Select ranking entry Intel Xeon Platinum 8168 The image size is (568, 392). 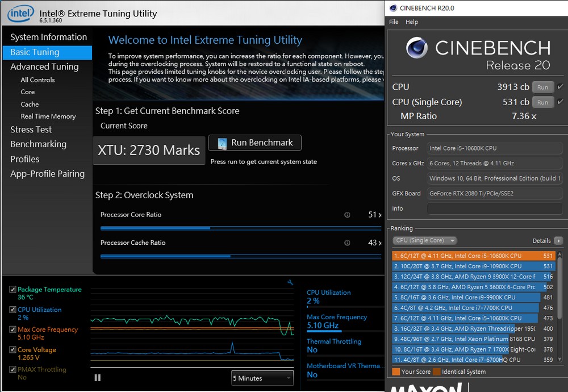pos(474,339)
